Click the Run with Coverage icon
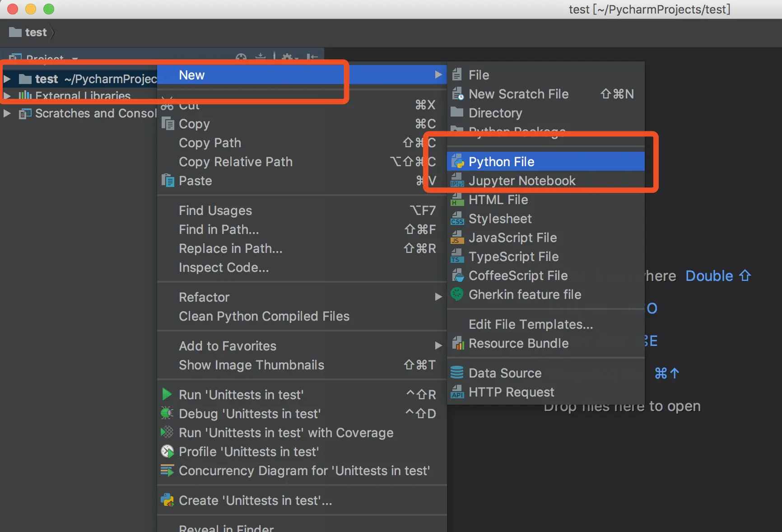This screenshot has width=782, height=532. [167, 432]
